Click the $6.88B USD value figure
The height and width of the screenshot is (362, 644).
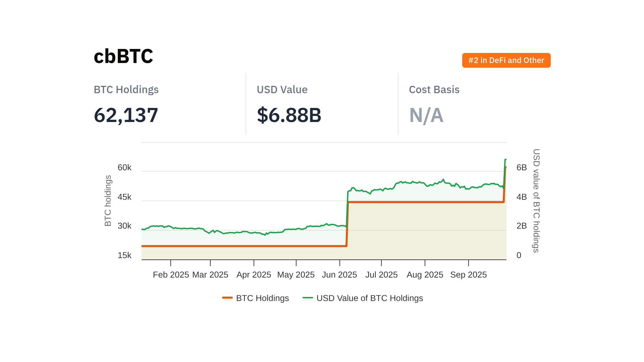(x=289, y=115)
